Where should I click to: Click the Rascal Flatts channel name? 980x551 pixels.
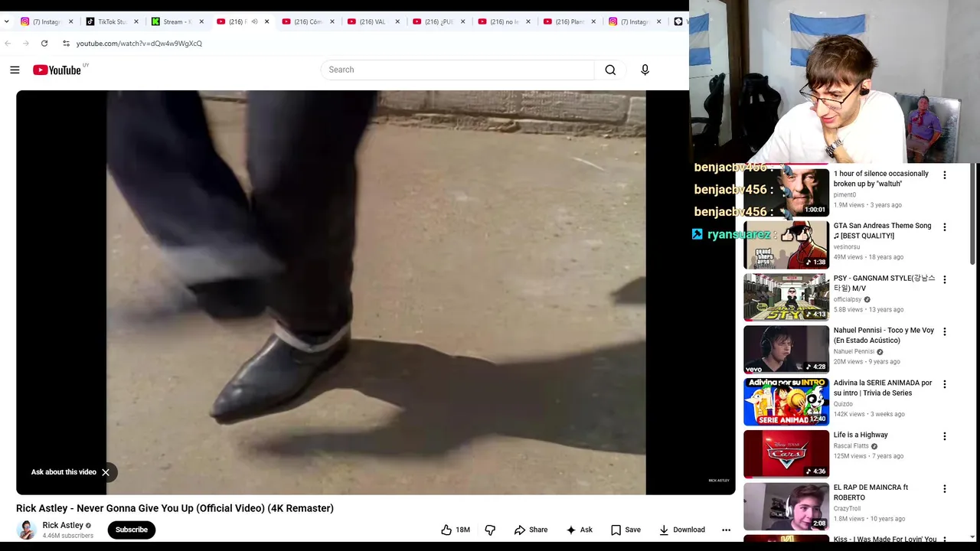pyautogui.click(x=851, y=446)
